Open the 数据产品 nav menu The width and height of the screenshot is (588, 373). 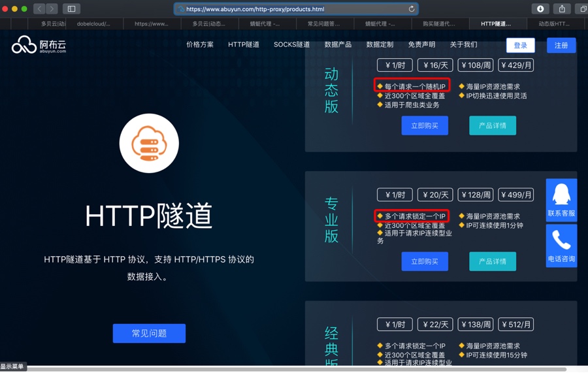point(338,44)
